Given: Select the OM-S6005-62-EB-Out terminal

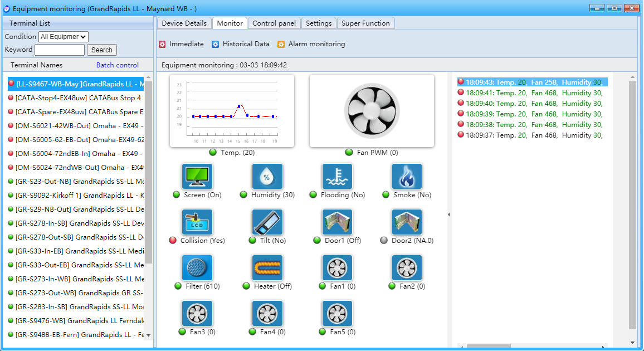Looking at the screenshot, I should 76,140.
